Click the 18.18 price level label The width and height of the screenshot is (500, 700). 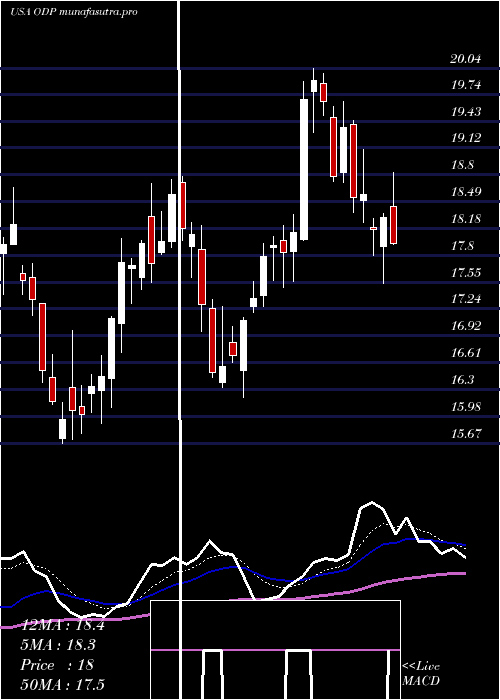click(x=466, y=219)
